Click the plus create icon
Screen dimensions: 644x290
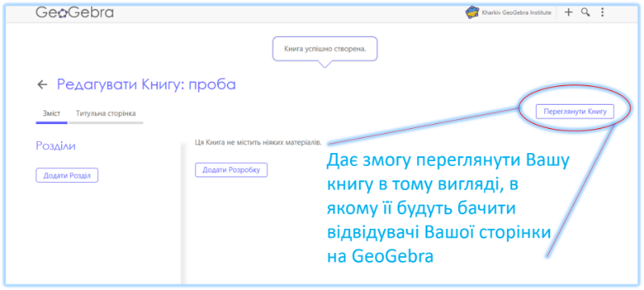click(x=568, y=12)
